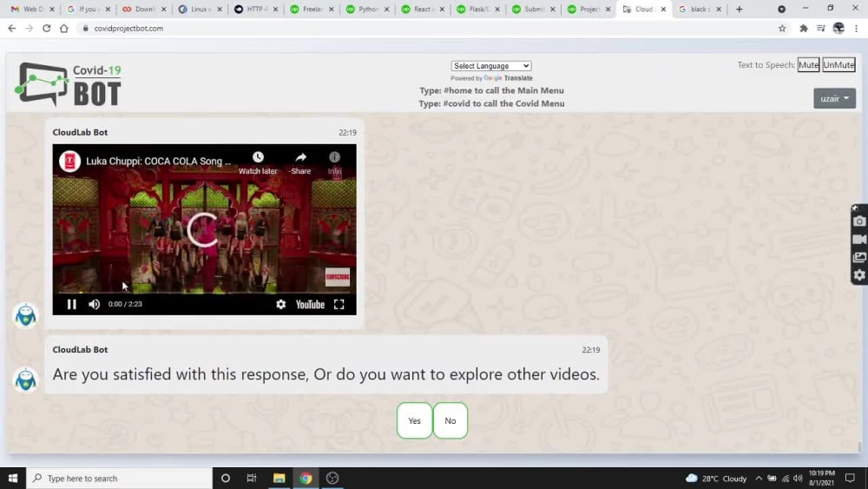Click the video progress bar
This screenshot has height=489, width=868.
pyautogui.click(x=204, y=293)
